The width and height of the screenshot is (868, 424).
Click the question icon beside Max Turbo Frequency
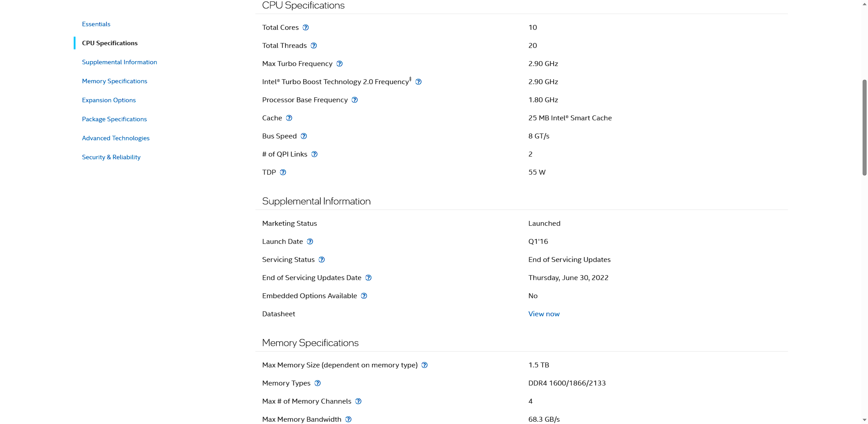coord(340,64)
